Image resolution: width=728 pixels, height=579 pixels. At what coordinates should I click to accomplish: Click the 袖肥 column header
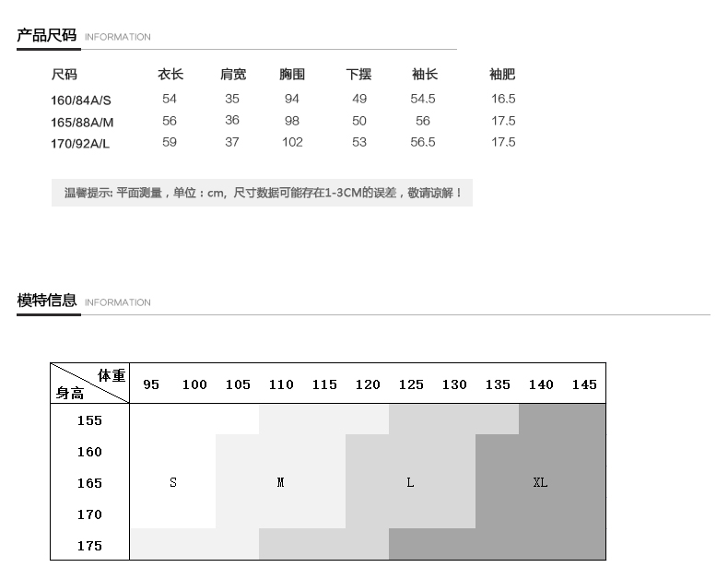point(502,75)
